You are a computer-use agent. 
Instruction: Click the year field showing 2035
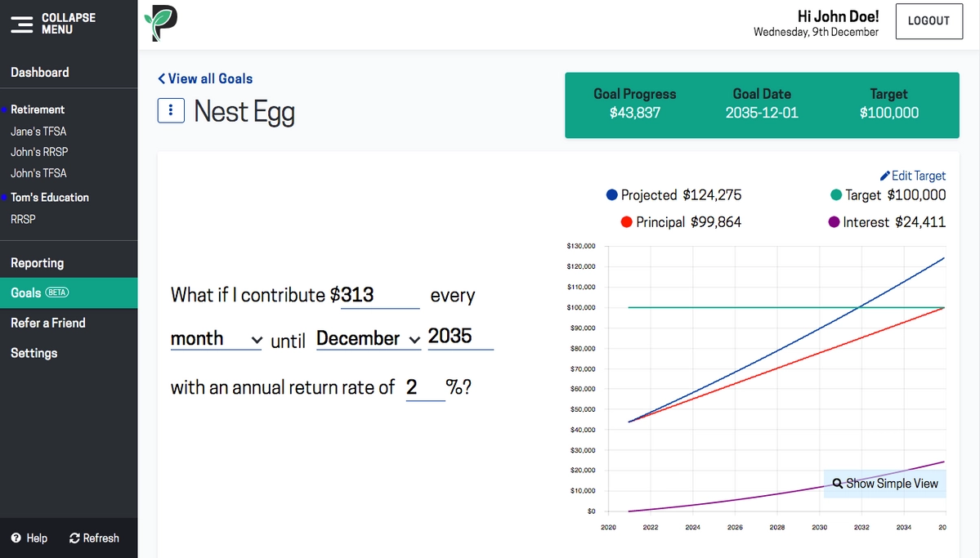(x=461, y=337)
